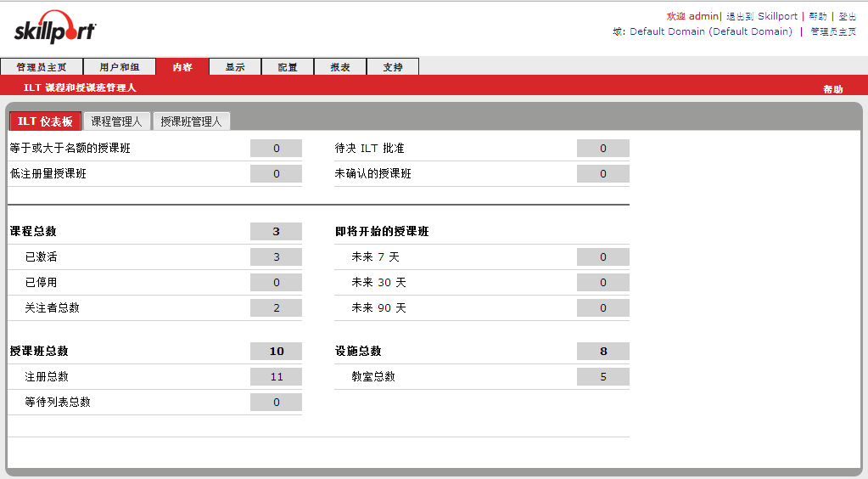Select the 内容 navigation tab
This screenshot has height=479, width=868.
tap(182, 67)
